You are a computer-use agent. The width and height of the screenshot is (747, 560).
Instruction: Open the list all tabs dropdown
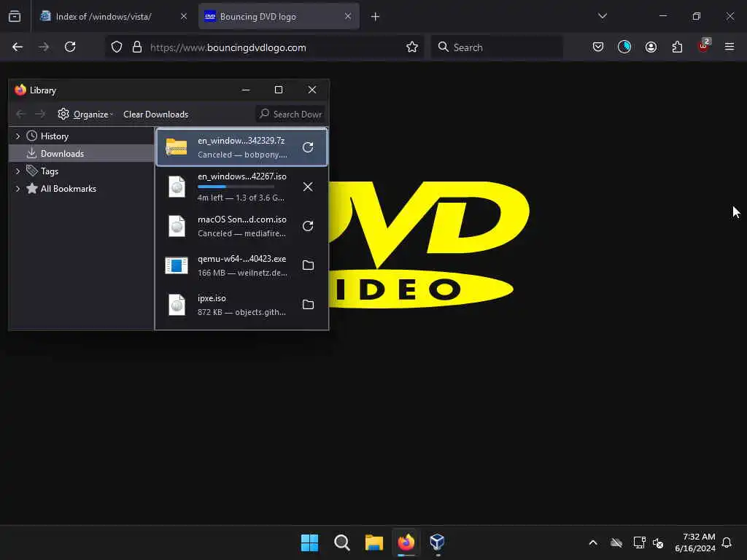pyautogui.click(x=602, y=16)
